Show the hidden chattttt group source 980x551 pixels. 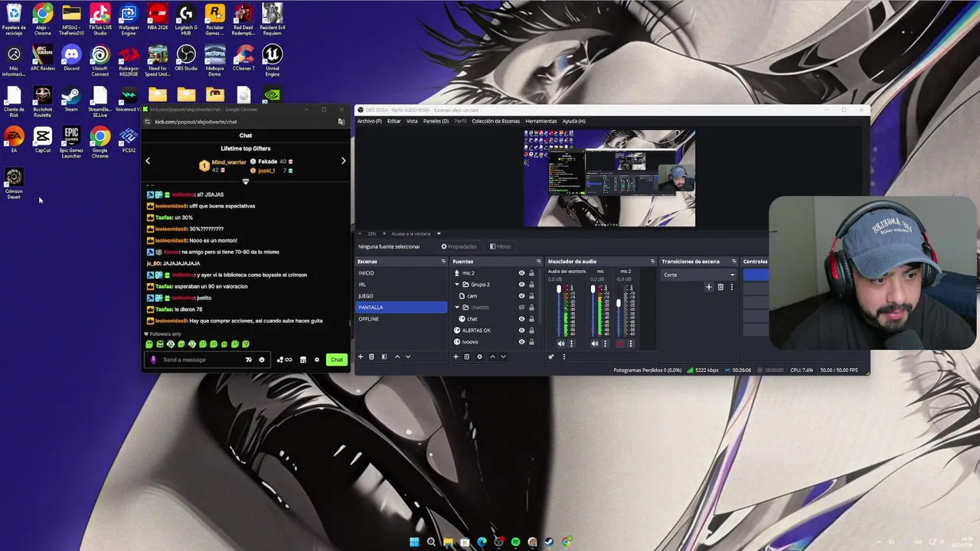pos(521,308)
